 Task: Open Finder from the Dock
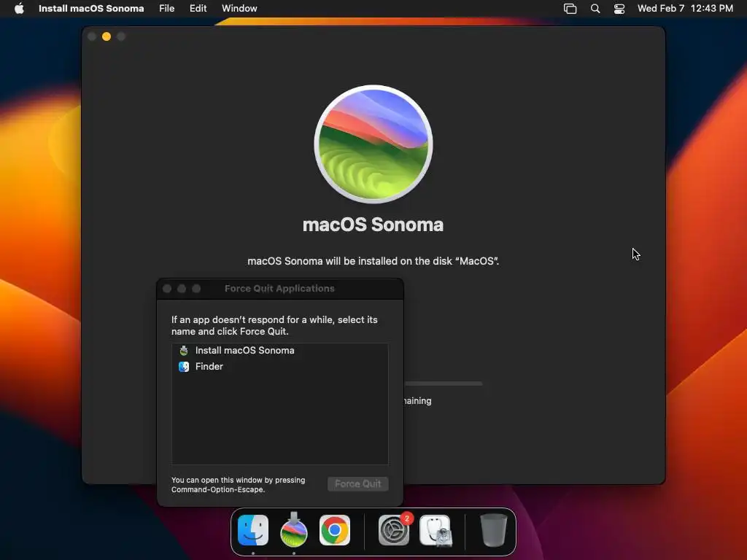(253, 530)
